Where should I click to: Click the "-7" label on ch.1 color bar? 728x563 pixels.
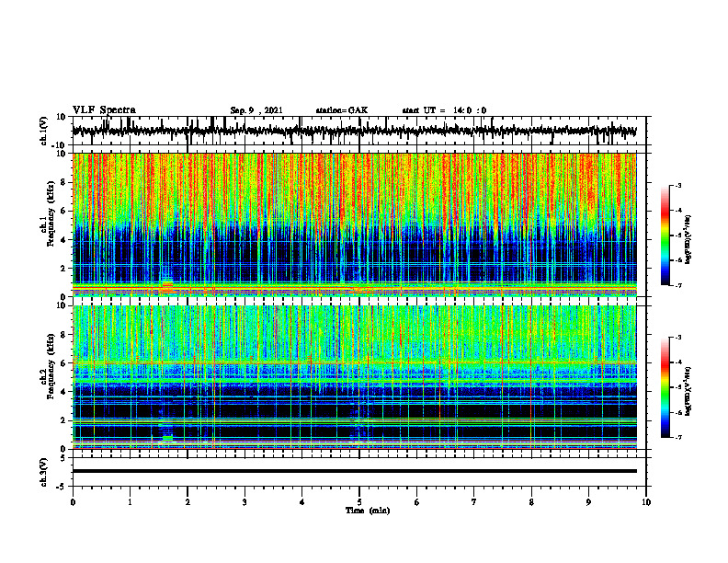[x=678, y=285]
